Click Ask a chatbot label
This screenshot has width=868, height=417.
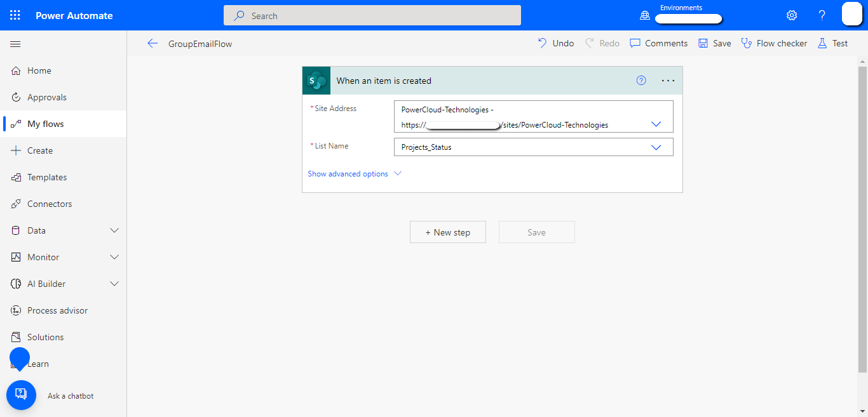pos(71,395)
